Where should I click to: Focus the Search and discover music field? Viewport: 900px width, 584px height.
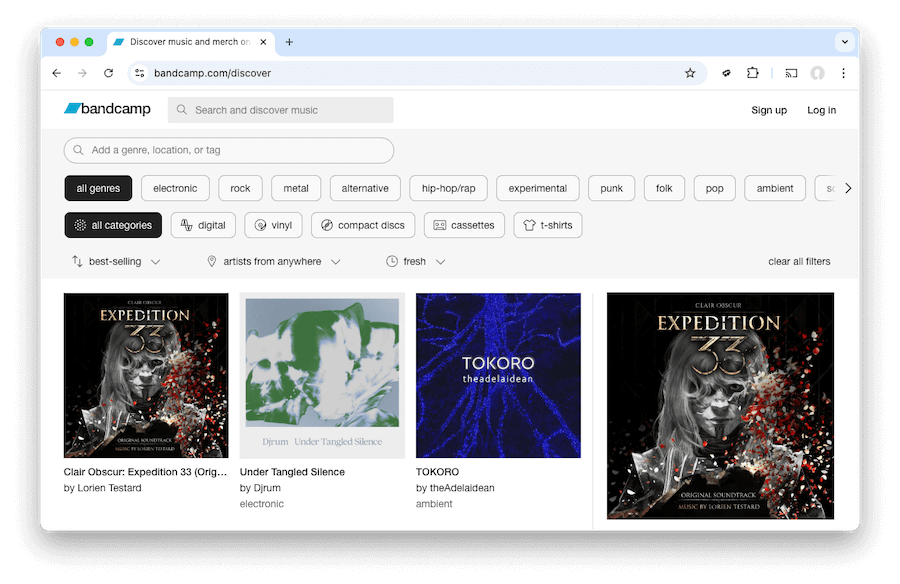(281, 110)
